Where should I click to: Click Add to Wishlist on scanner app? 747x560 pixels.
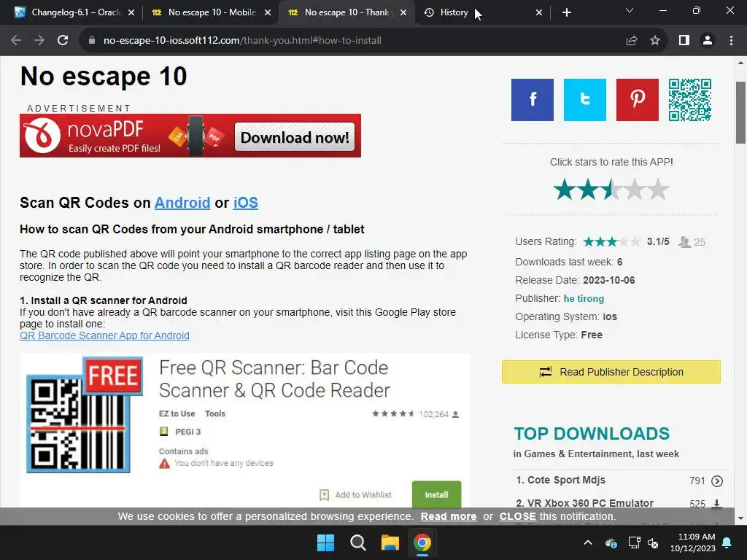point(355,495)
